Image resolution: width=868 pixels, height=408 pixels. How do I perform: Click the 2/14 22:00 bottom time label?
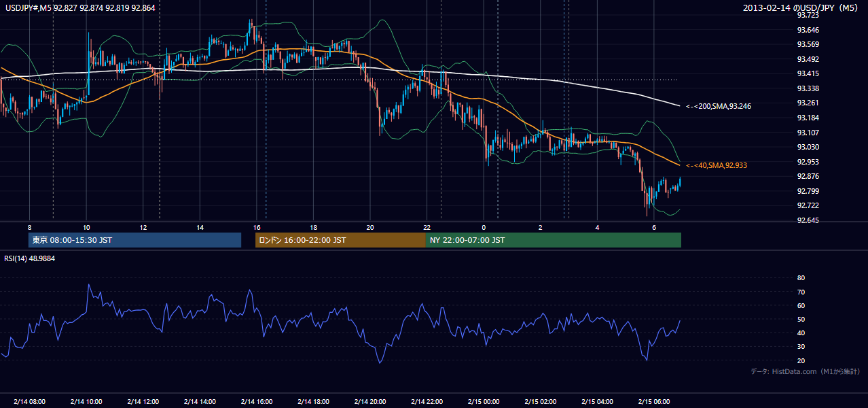pos(427,401)
